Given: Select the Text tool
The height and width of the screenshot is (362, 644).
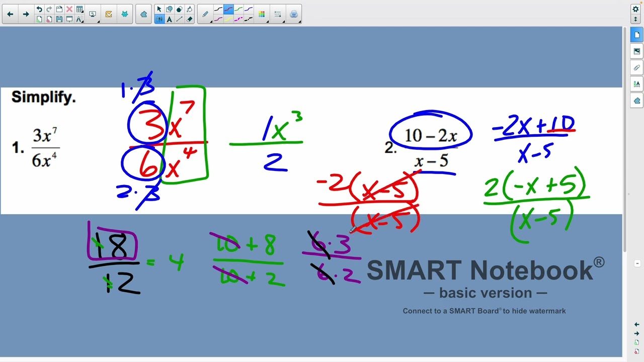Looking at the screenshot, I should pyautogui.click(x=170, y=19).
